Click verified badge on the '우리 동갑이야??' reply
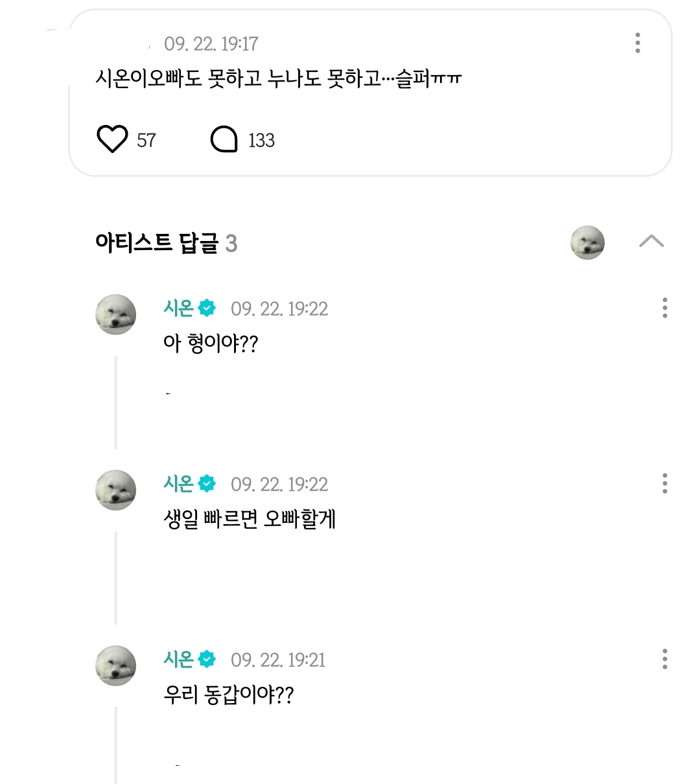 click(207, 660)
